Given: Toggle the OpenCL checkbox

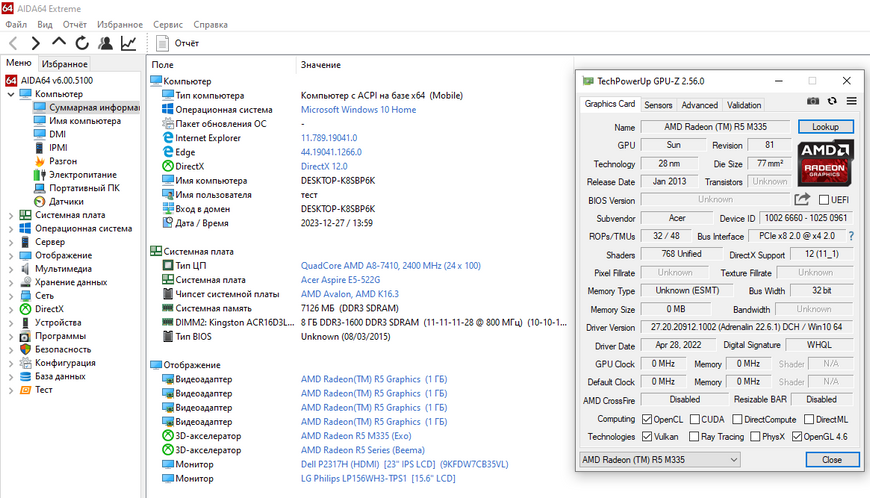Looking at the screenshot, I should click(x=647, y=419).
